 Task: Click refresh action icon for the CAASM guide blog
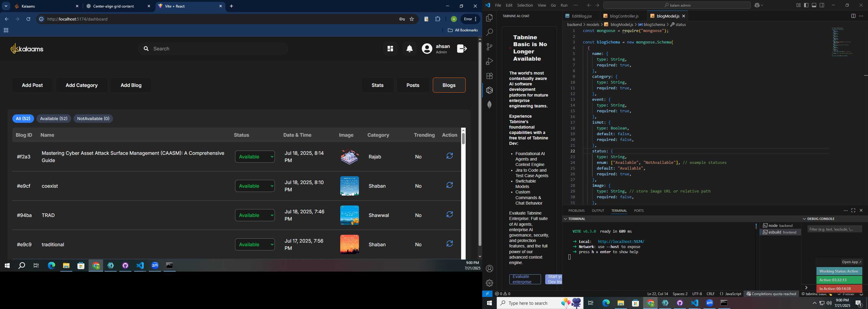(x=449, y=156)
